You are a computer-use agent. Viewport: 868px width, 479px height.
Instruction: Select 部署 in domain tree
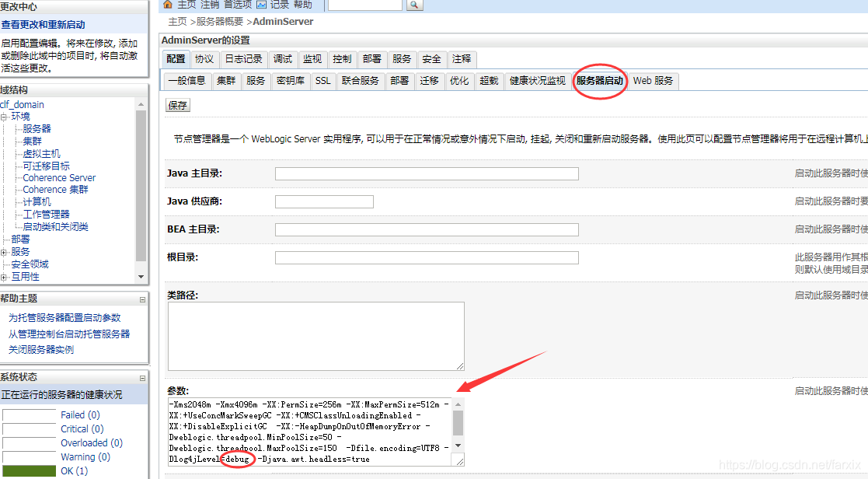(x=20, y=239)
